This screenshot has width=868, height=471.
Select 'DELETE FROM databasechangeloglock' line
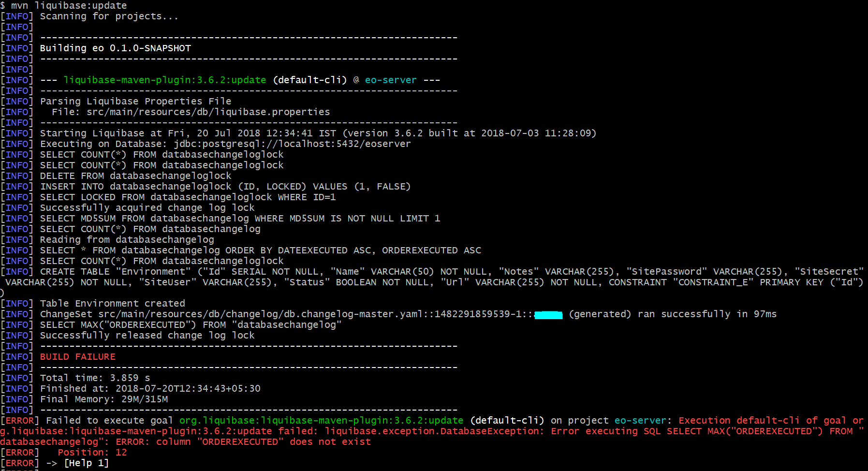click(136, 176)
